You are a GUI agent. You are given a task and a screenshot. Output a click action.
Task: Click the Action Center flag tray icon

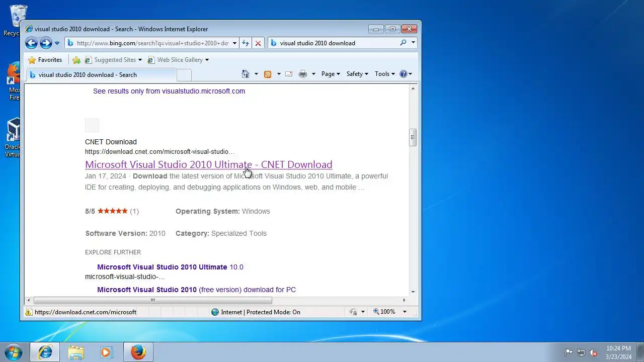pyautogui.click(x=569, y=352)
